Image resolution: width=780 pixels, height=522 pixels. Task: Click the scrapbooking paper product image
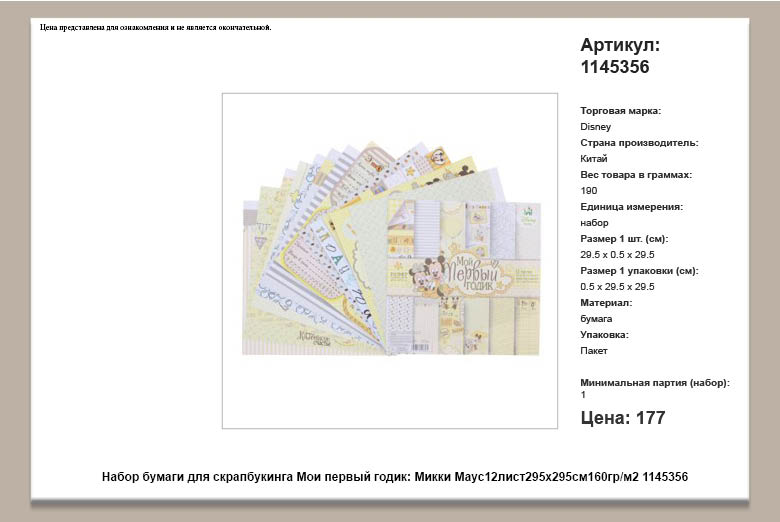pyautogui.click(x=389, y=260)
